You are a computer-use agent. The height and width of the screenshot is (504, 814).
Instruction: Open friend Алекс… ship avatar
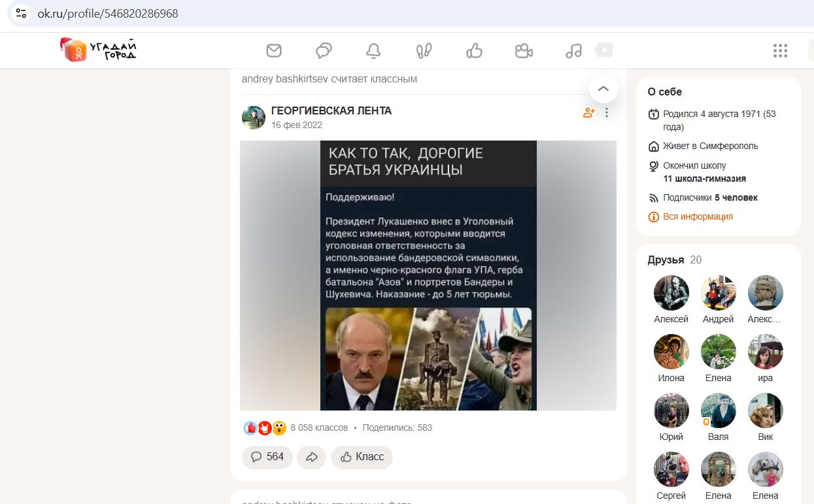tap(766, 293)
